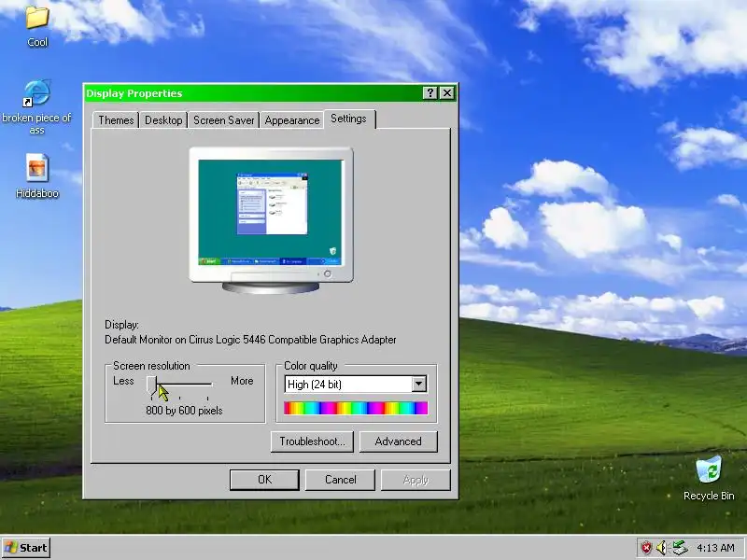Switch to the Desktop tab

[x=163, y=120]
